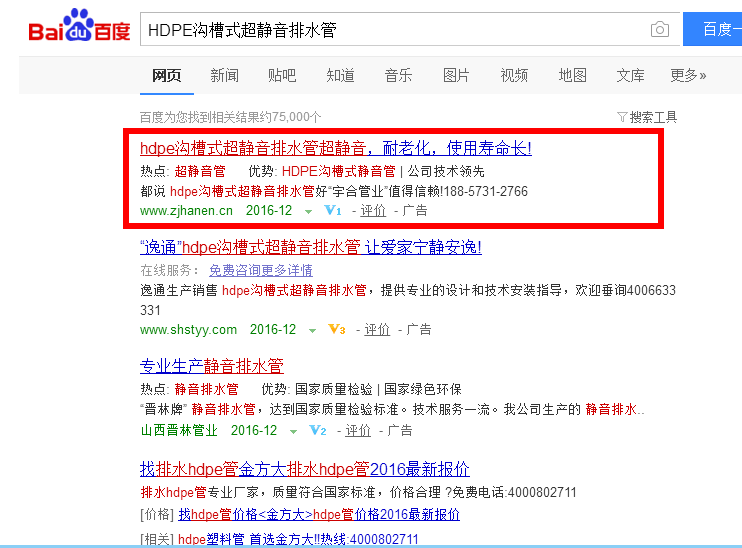Click V3 credit badge for shstyy.com
Viewport: 742px width, 548px height.
pyautogui.click(x=336, y=329)
